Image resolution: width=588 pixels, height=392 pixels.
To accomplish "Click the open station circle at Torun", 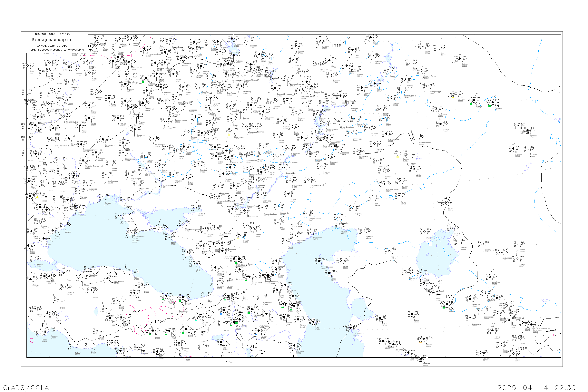I will pyautogui.click(x=28, y=66).
